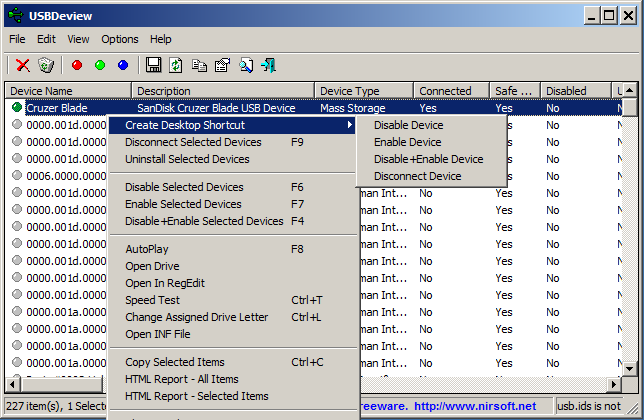
Task: Click the status bar item count text
Action: (56, 406)
